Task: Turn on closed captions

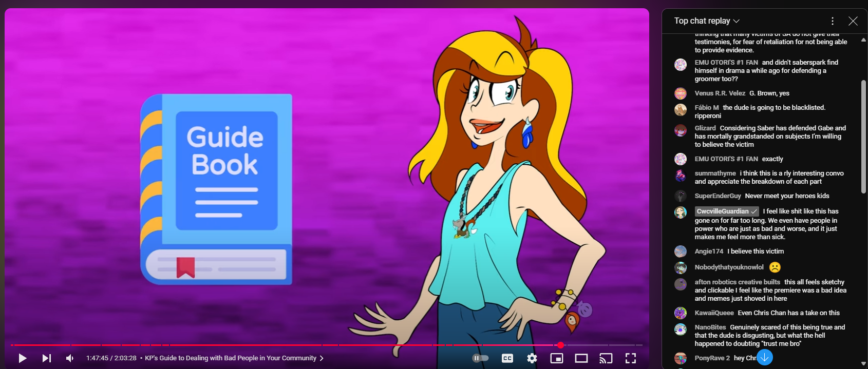Action: [x=507, y=358]
